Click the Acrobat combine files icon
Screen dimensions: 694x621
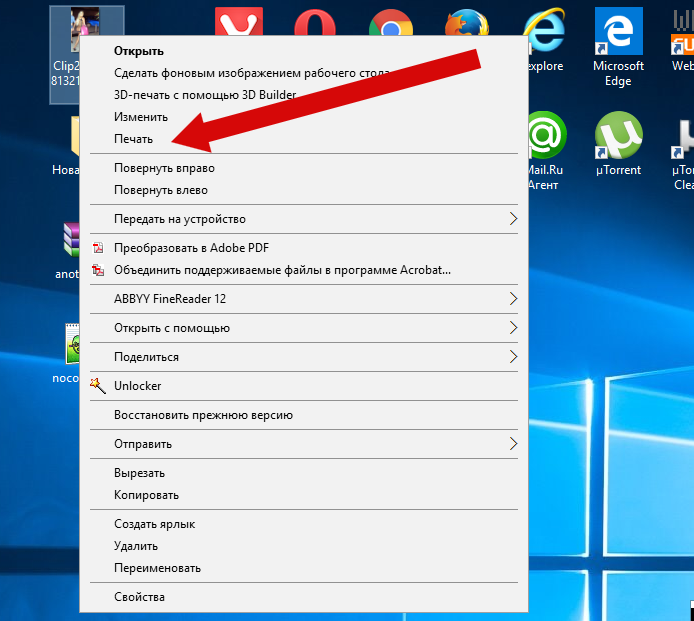tap(98, 270)
